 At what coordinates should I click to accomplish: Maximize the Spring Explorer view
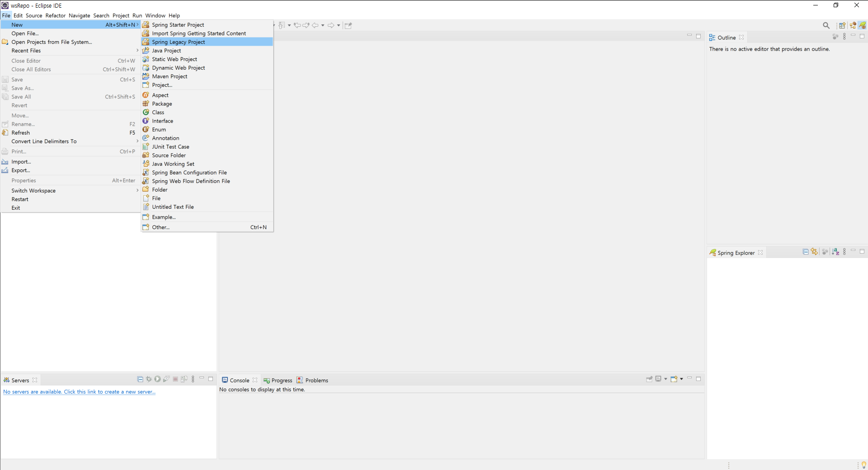click(862, 251)
